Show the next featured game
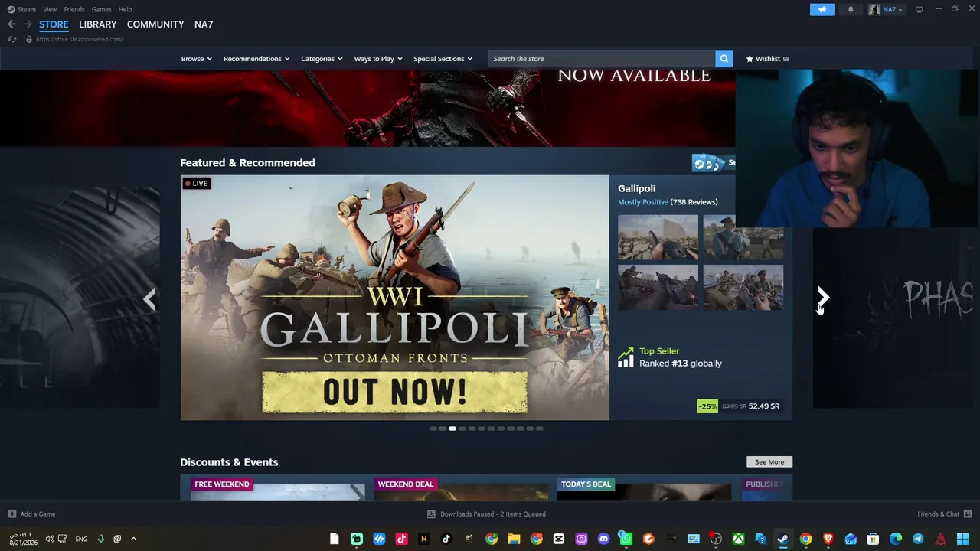This screenshot has width=980, height=551. (x=822, y=298)
